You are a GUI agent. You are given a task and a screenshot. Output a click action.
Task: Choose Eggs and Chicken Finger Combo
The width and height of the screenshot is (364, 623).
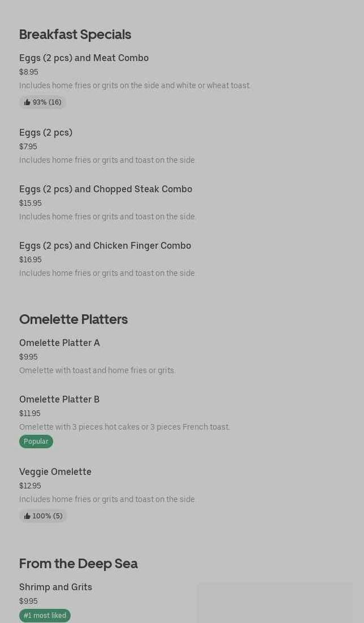pyautogui.click(x=105, y=245)
